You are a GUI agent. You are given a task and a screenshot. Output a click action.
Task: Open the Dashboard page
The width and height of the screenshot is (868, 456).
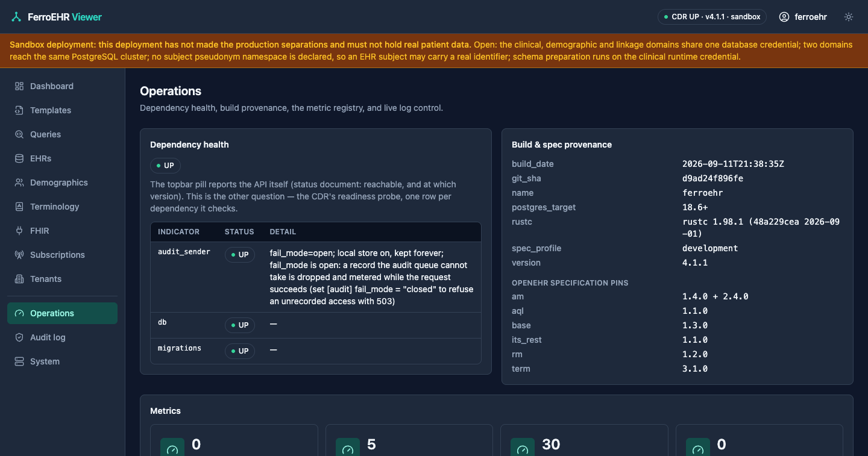[63, 86]
